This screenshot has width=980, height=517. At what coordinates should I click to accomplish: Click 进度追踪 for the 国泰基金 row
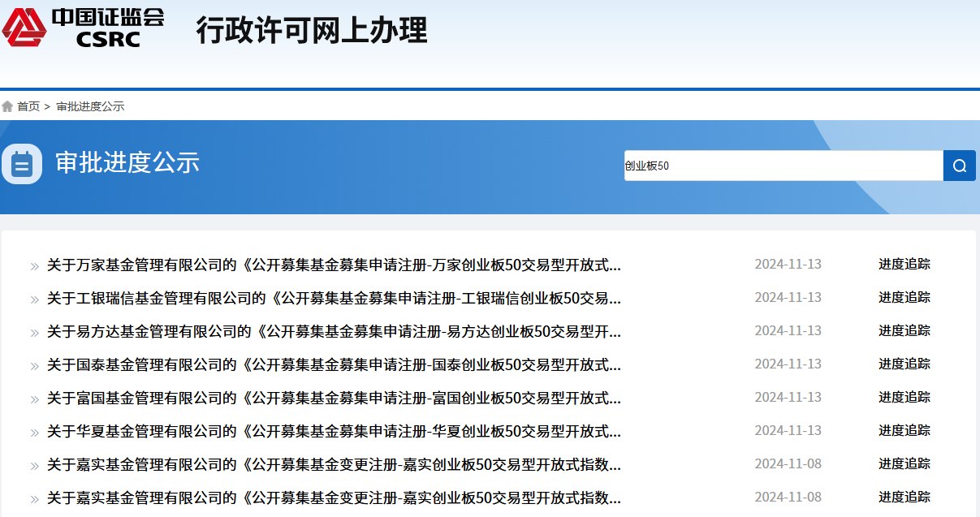tap(904, 364)
